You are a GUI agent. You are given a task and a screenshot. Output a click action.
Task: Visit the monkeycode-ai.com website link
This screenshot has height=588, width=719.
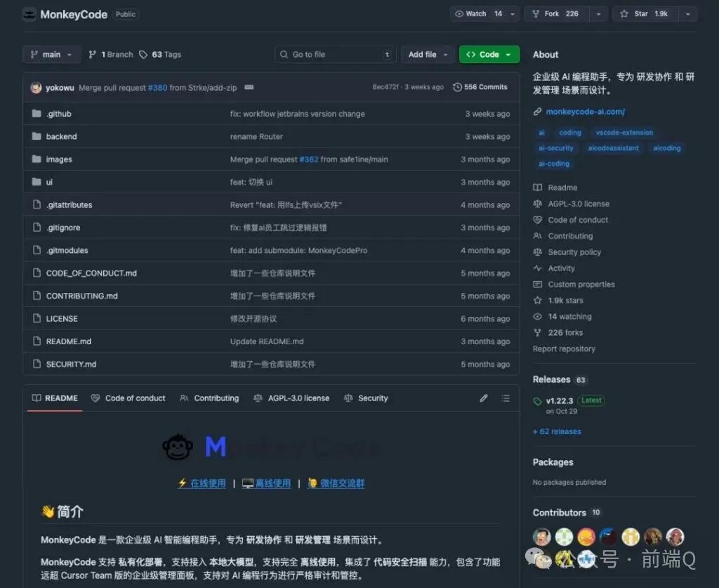pos(587,111)
